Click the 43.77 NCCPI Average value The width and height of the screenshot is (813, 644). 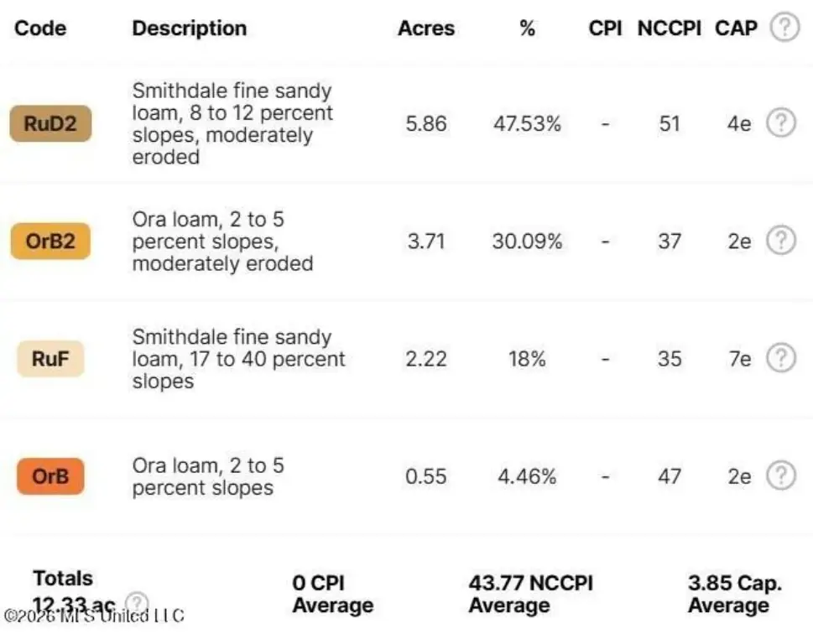(x=531, y=594)
